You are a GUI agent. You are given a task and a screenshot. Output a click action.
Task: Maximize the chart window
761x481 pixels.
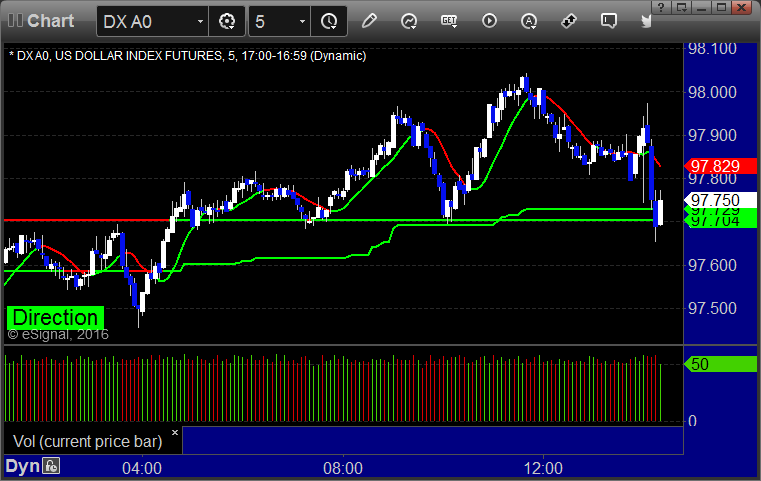tap(722, 7)
